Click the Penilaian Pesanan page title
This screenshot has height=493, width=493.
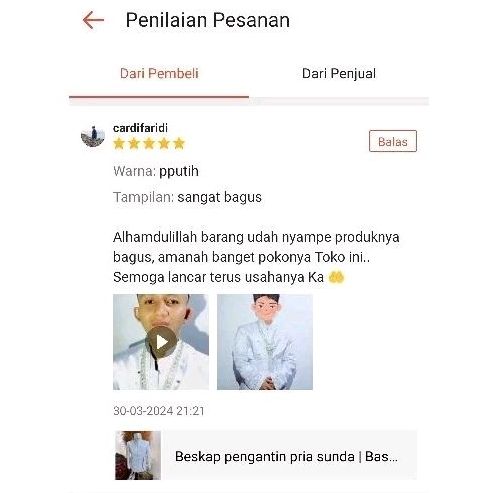[208, 20]
